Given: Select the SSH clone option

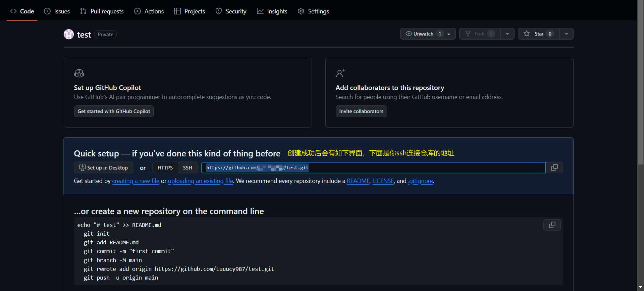Looking at the screenshot, I should [187, 167].
